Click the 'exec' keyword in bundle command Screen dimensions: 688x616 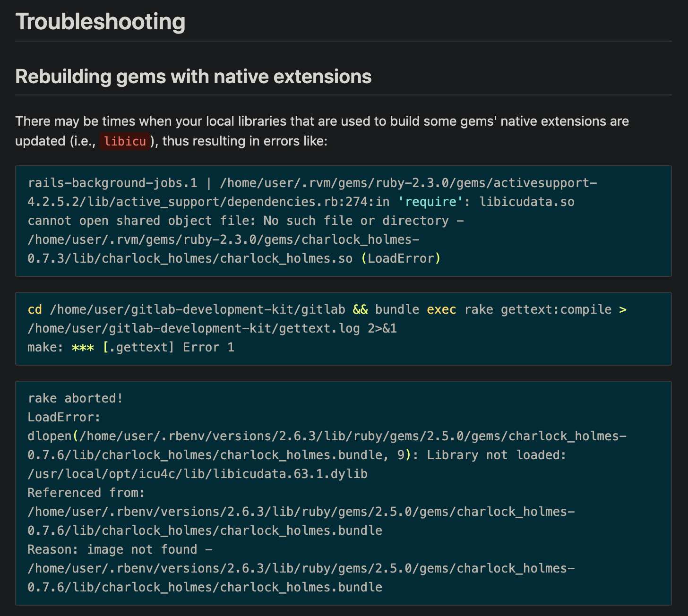coord(441,309)
